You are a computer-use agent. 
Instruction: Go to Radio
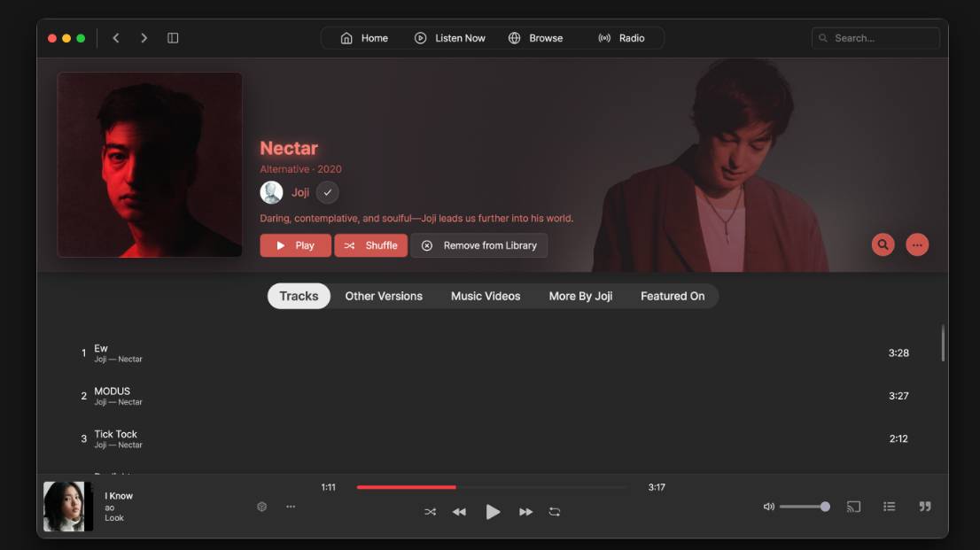621,38
